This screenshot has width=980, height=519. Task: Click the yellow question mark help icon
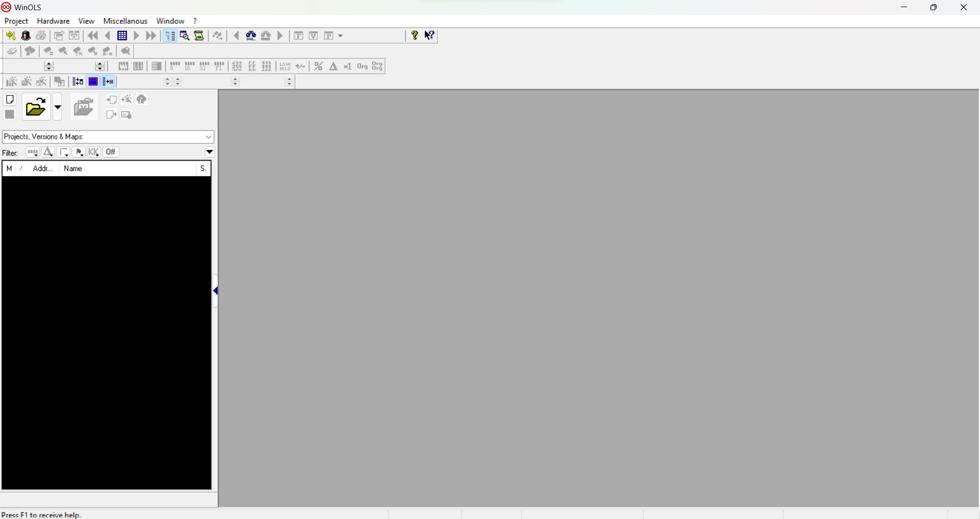[414, 35]
